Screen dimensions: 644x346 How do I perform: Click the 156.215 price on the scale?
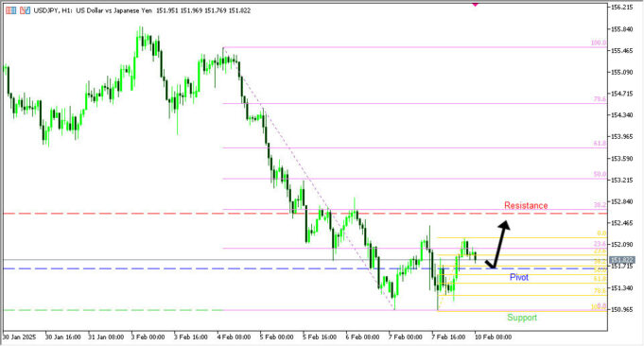(x=621, y=8)
